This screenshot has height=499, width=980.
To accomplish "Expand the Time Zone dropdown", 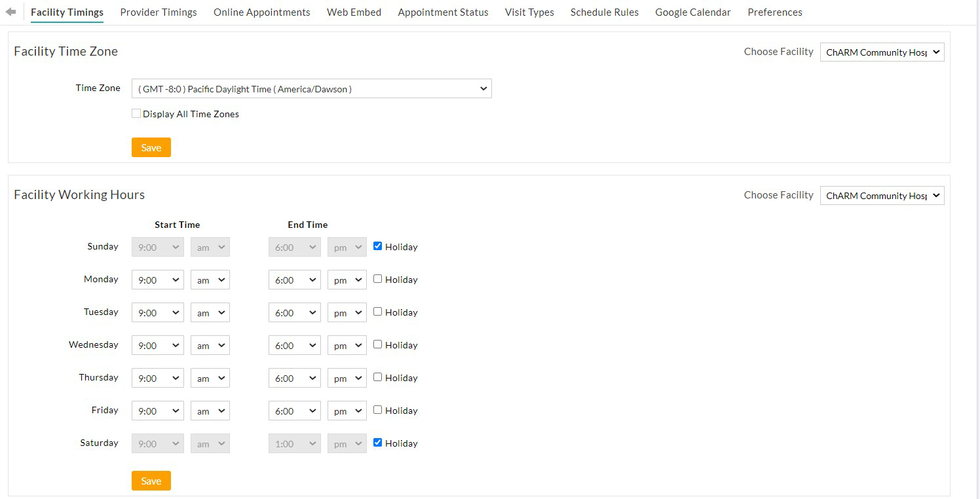I will pos(311,89).
